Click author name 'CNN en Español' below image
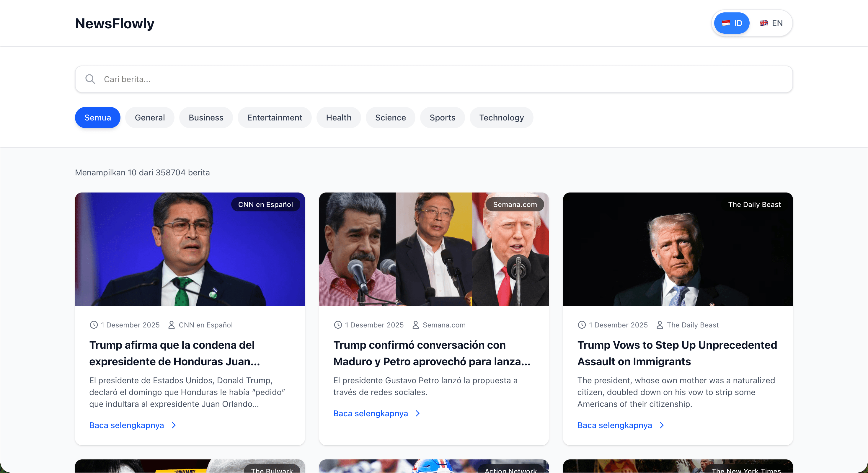 (205, 325)
